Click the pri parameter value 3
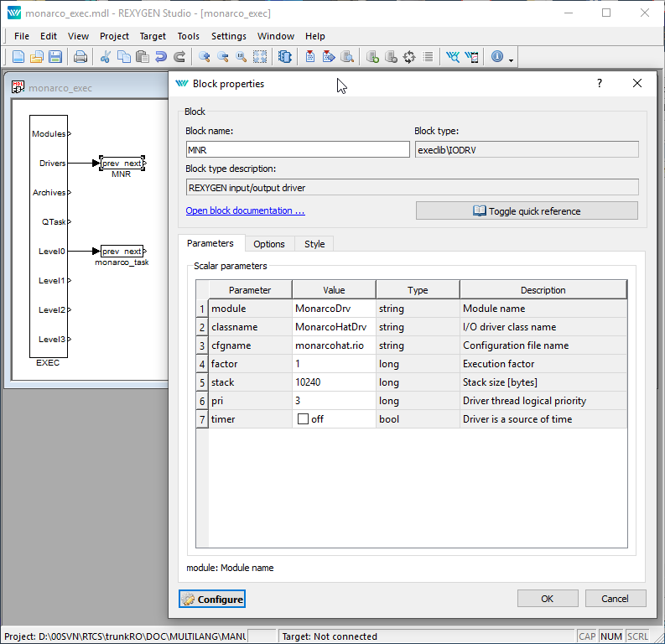The height and width of the screenshot is (644, 665). pyautogui.click(x=334, y=401)
